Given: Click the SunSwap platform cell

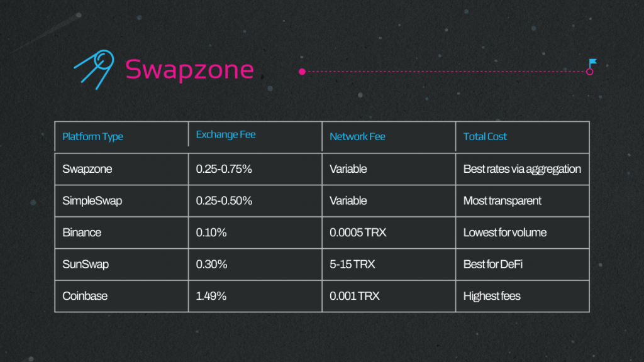Looking at the screenshot, I should click(121, 265).
